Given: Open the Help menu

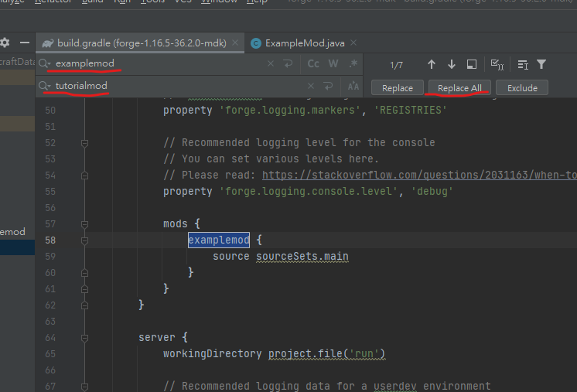Looking at the screenshot, I should click(257, 2).
